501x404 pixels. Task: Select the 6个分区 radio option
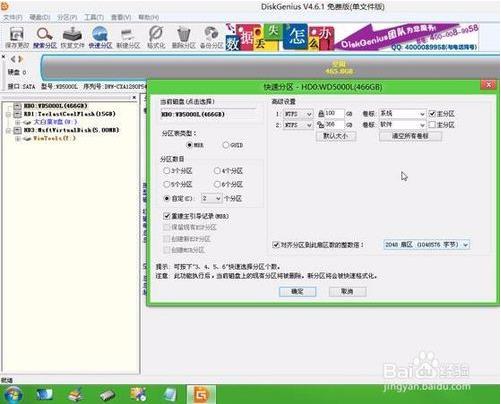217,184
